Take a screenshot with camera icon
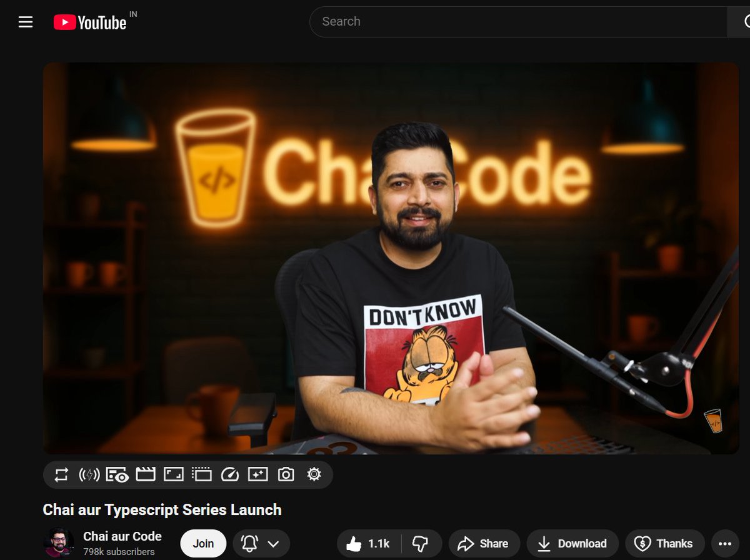750x560 pixels. [286, 474]
